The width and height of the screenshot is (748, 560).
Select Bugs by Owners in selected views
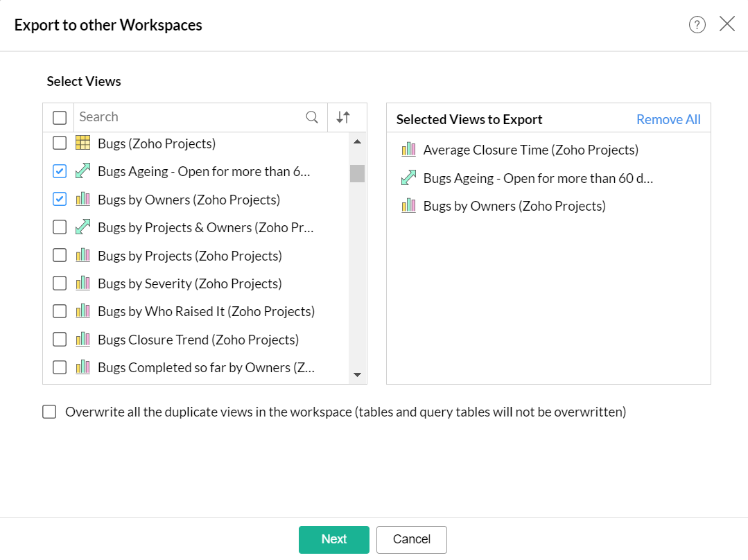pyautogui.click(x=514, y=206)
